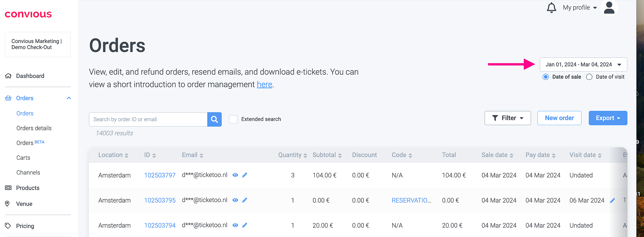Click the blue search magnifier button
This screenshot has width=644, height=237.
tap(214, 119)
